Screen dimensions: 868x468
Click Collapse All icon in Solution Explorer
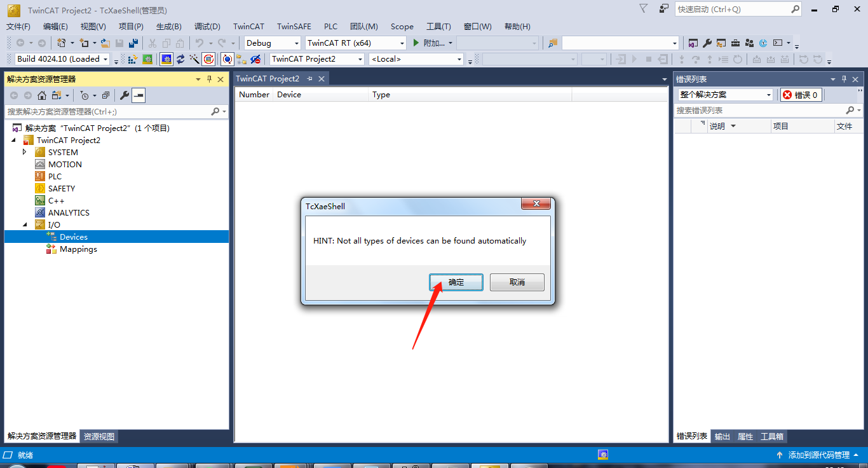pyautogui.click(x=105, y=95)
